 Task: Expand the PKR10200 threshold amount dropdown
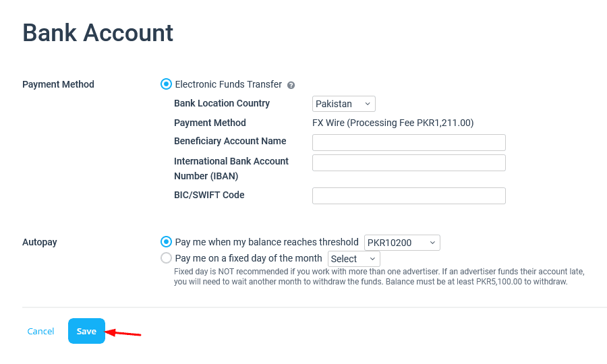pos(402,243)
